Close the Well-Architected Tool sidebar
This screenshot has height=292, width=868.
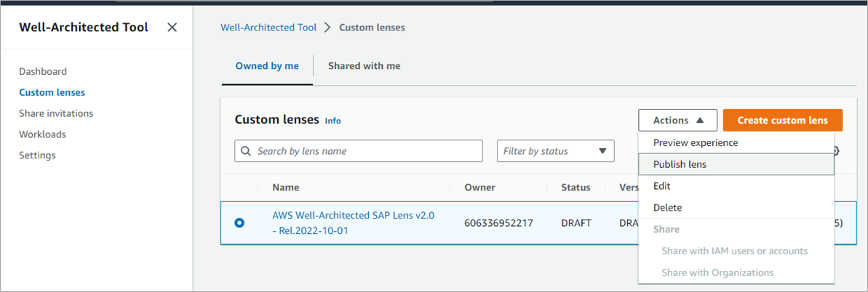coord(172,28)
